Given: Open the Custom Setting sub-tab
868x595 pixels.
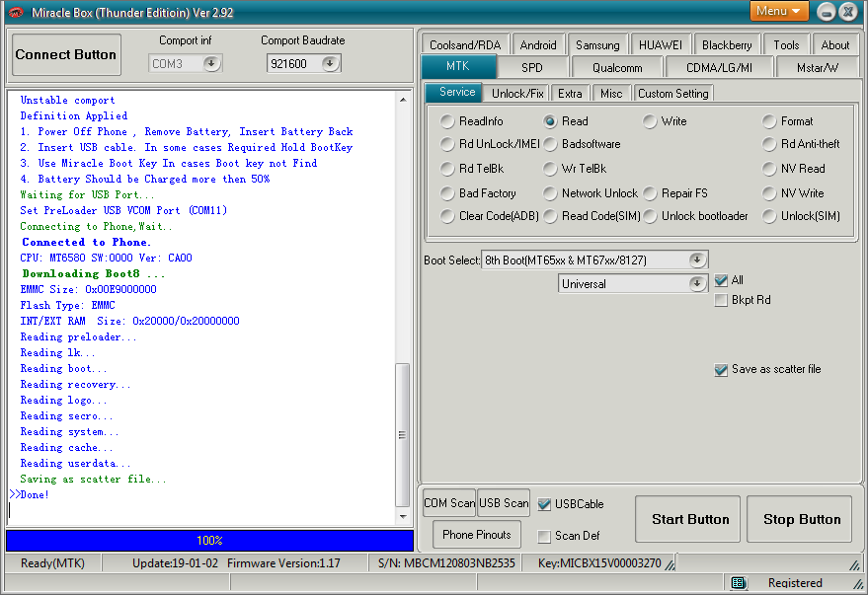Looking at the screenshot, I should [673, 94].
